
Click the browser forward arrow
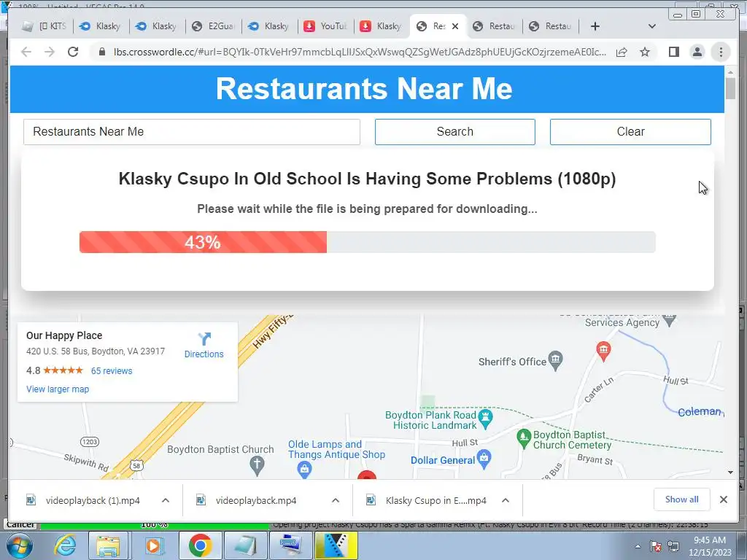[50, 52]
